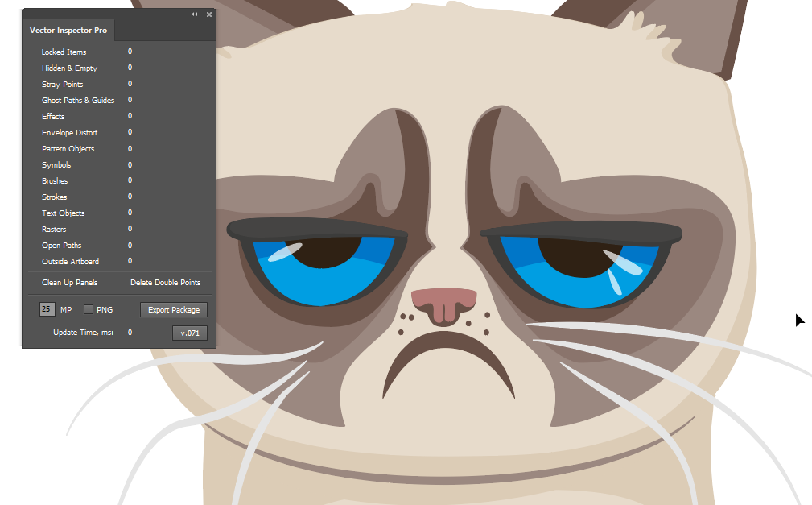Select the Vector Inspector Pro tab
Image resolution: width=812 pixels, height=505 pixels.
coord(68,30)
